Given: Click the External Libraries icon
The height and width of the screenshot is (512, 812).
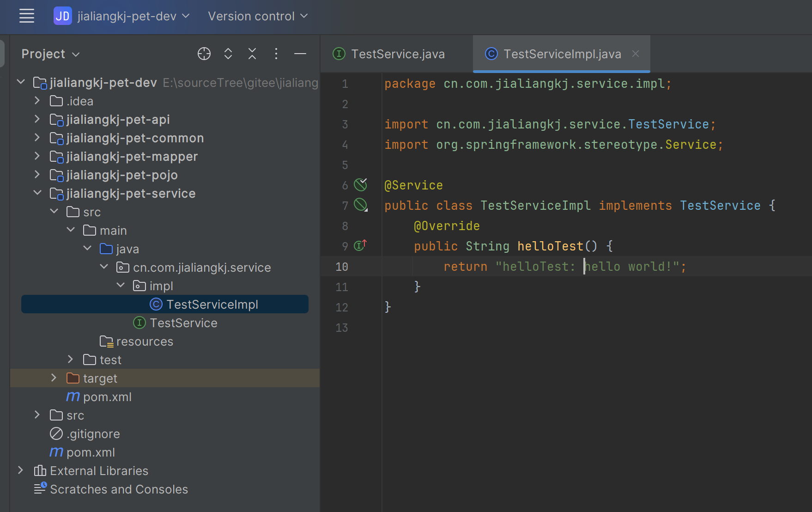Looking at the screenshot, I should coord(40,470).
